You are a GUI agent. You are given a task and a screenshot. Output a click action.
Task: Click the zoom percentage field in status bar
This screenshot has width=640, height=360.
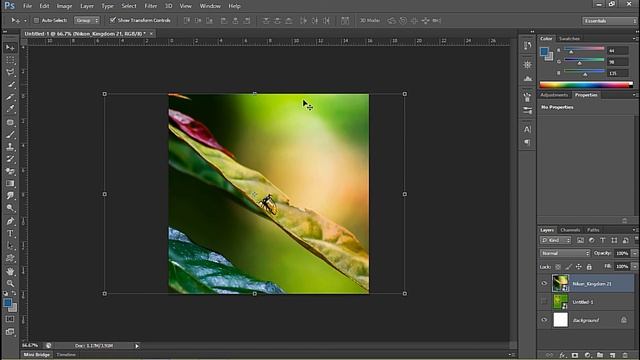click(x=30, y=346)
